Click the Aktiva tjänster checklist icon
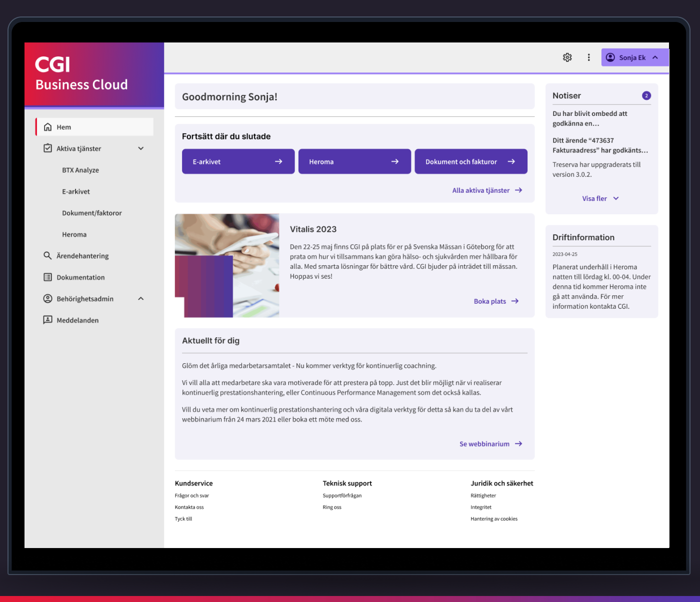 [47, 148]
